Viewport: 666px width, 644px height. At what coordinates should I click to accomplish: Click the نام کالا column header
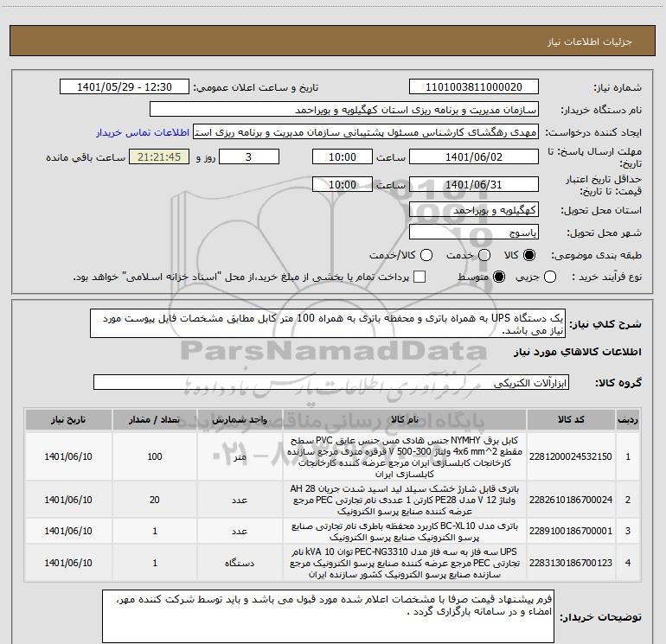click(405, 420)
